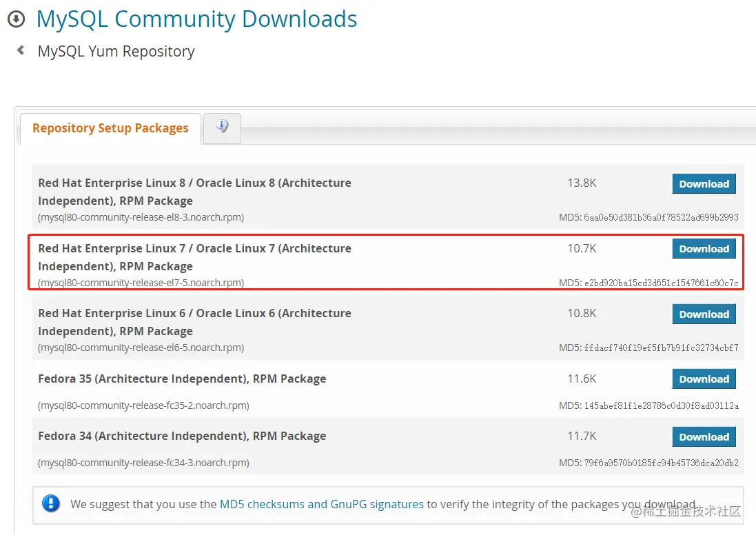Viewport: 756px width, 533px height.
Task: Click the Fedora 34 package title
Action: 182,436
